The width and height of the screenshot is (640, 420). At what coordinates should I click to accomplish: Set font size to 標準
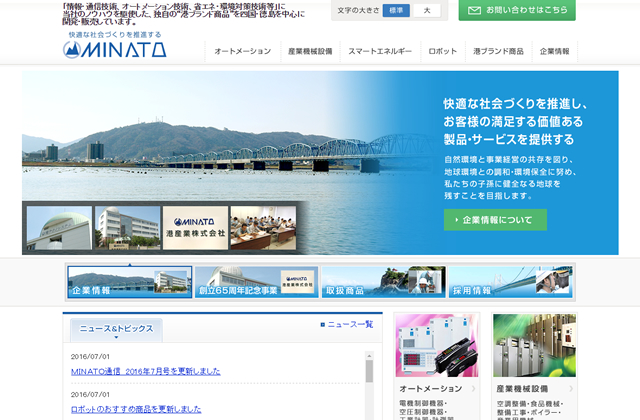396,10
